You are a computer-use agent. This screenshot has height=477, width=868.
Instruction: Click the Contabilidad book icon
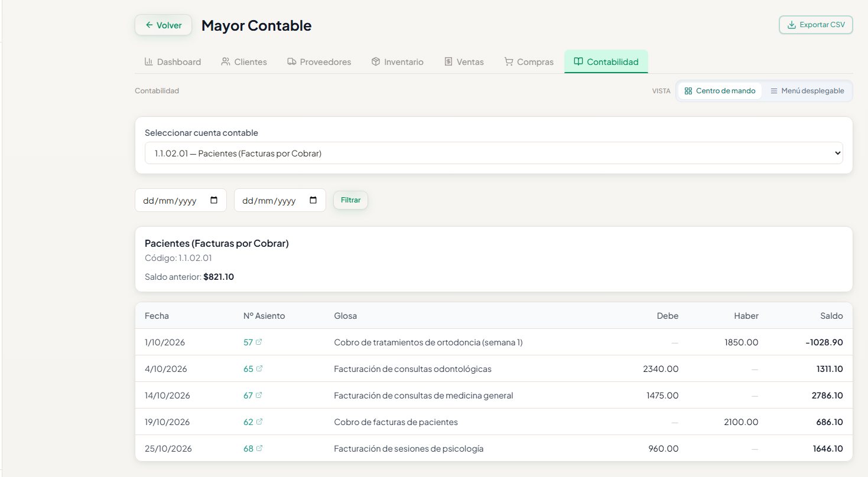[x=578, y=61]
